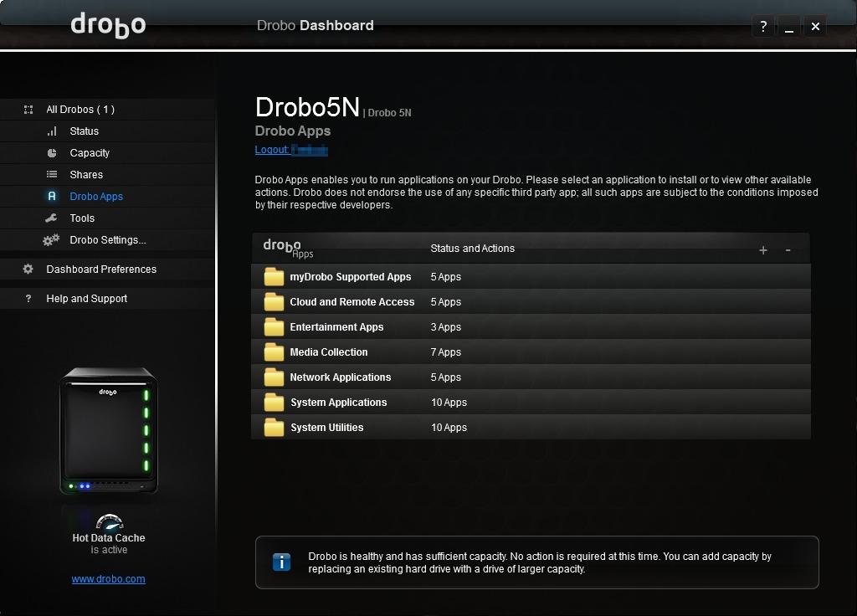Minimize the Drobo Dashboard window

pyautogui.click(x=788, y=26)
